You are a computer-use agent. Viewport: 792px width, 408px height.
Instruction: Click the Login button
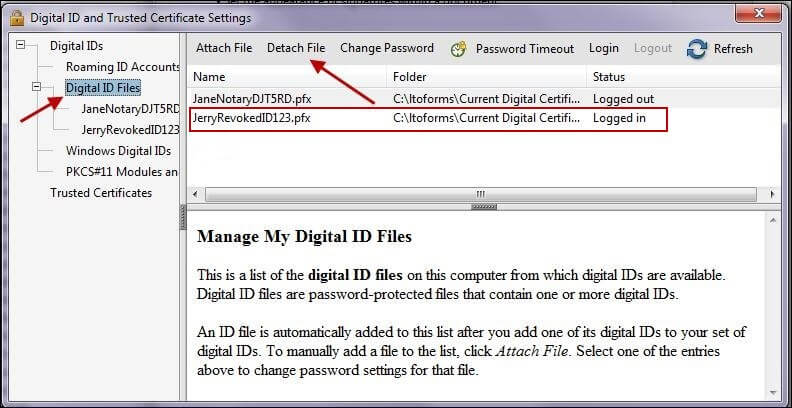click(604, 48)
